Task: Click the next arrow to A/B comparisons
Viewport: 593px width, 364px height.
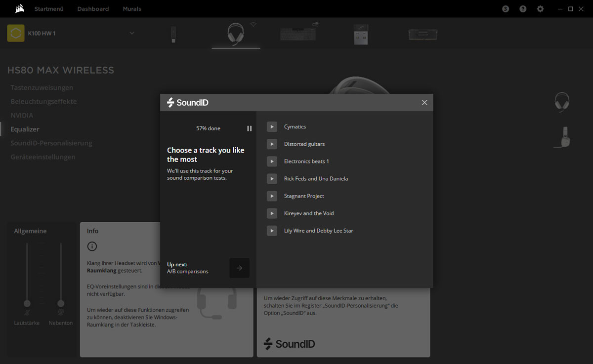Action: pyautogui.click(x=239, y=268)
